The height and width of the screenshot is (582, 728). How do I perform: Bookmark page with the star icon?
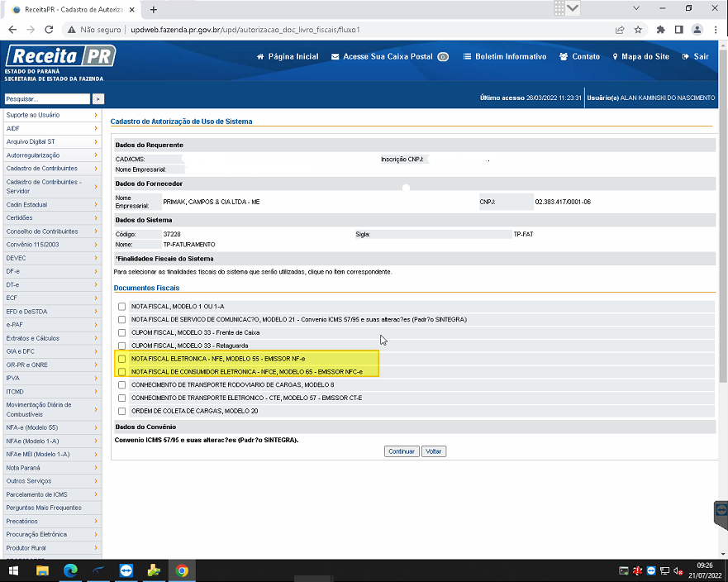point(638,30)
